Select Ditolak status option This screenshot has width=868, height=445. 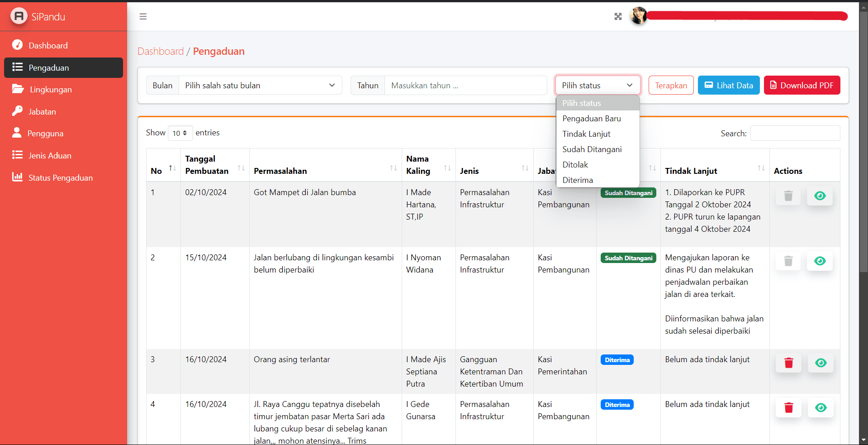tap(598, 165)
